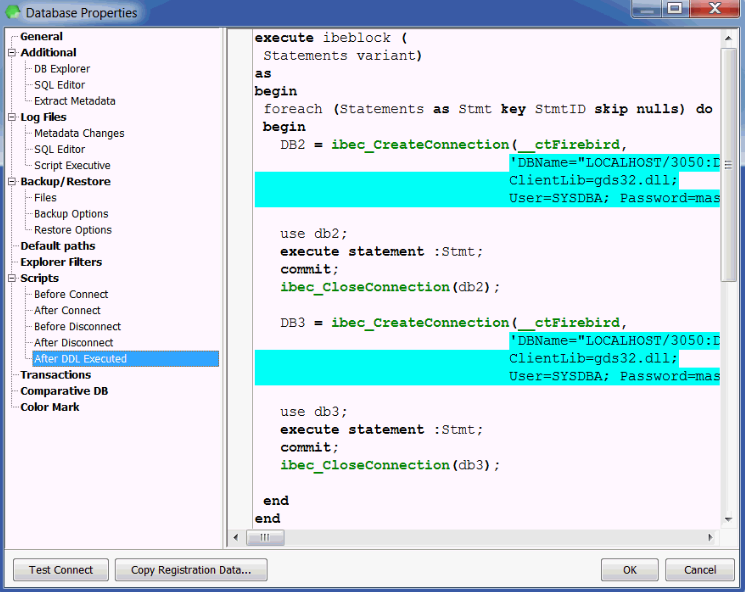Click the final 'end' line
Screen dimensions: 745x592
(267, 519)
